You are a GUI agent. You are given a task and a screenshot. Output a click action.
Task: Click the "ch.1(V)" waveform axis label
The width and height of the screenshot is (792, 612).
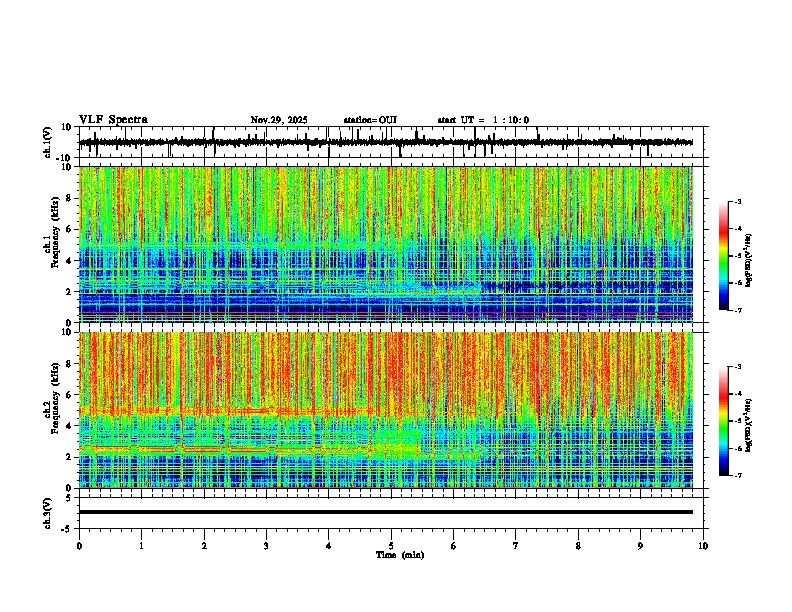point(48,142)
